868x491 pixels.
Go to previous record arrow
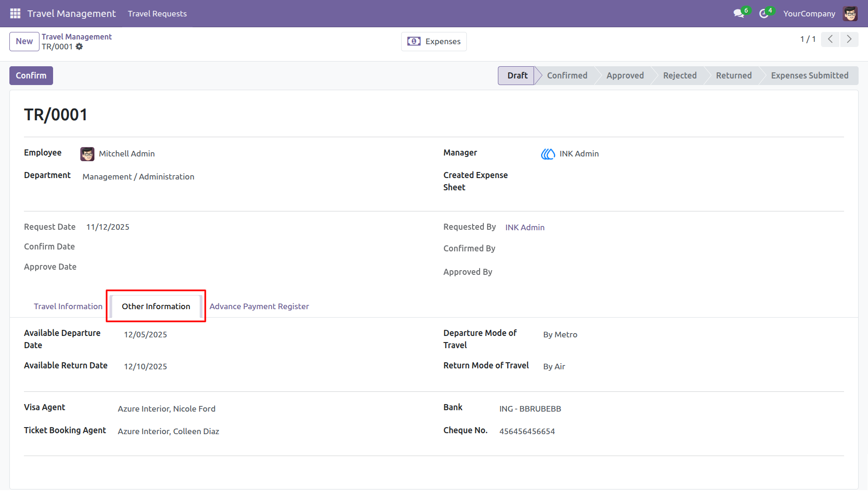coord(830,39)
